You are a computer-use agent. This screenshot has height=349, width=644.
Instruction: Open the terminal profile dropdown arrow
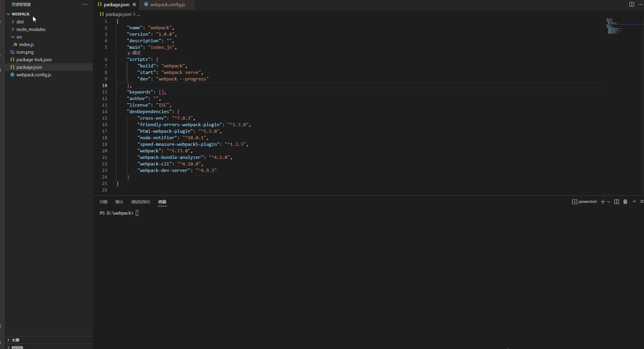point(609,201)
